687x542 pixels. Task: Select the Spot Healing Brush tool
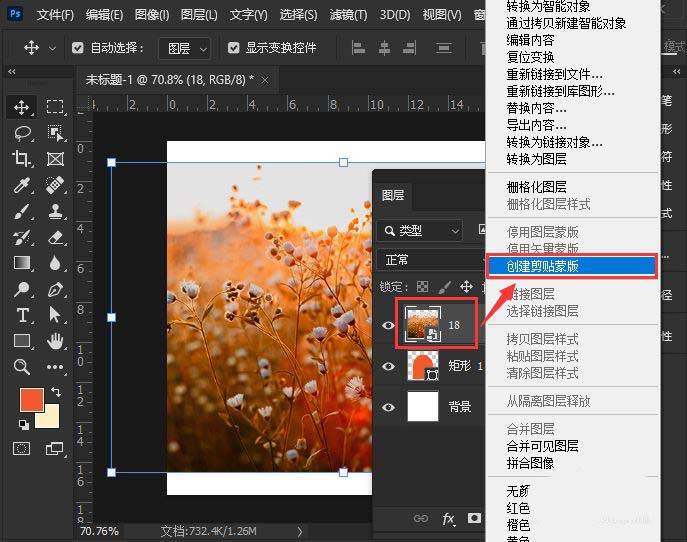[55, 185]
